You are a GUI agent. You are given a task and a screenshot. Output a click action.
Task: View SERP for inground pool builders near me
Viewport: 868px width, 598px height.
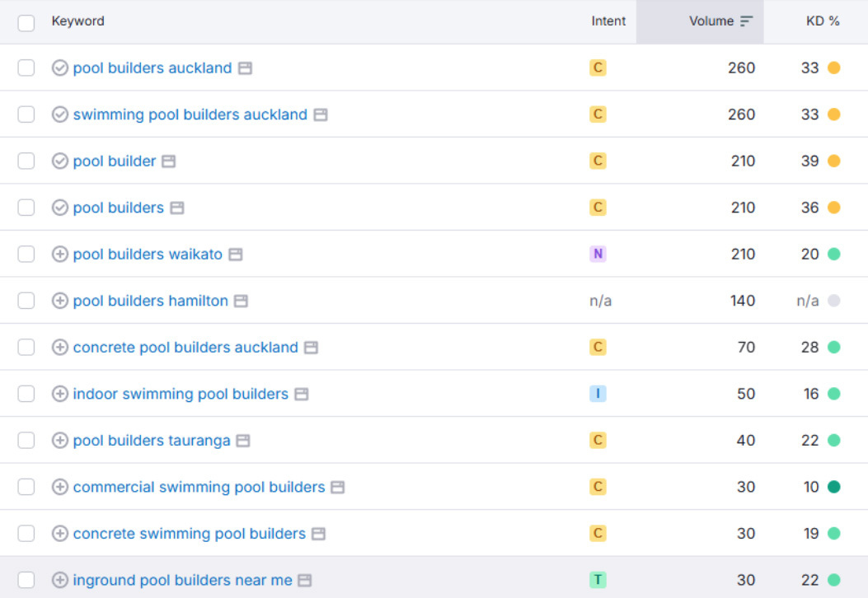(305, 581)
